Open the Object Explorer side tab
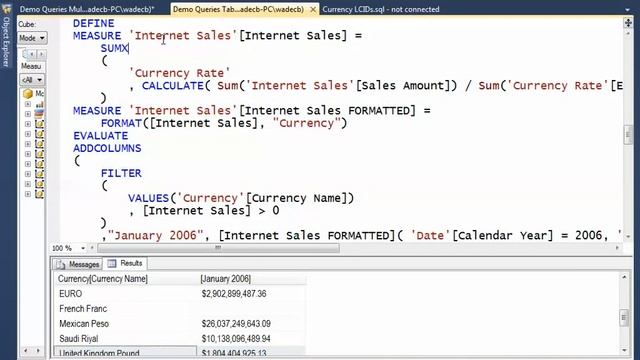 tap(6, 41)
